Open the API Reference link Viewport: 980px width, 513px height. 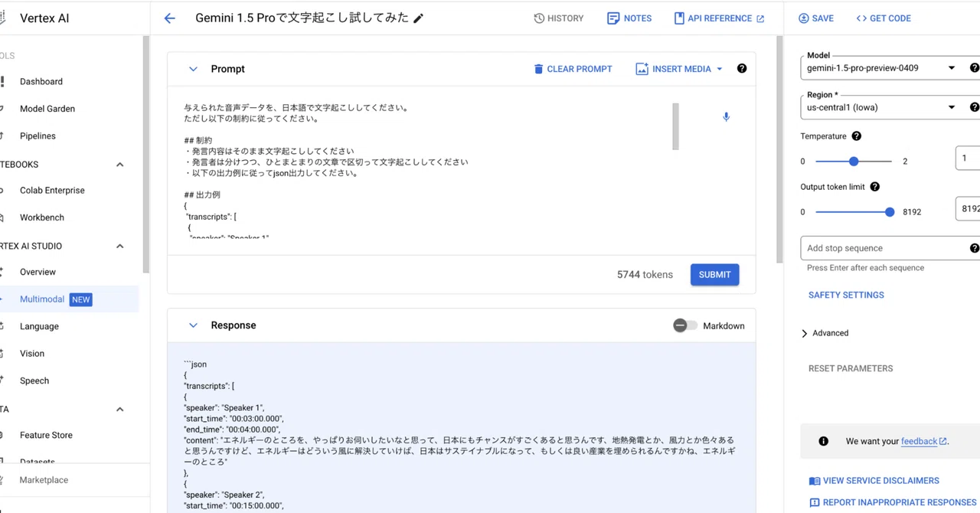(x=719, y=18)
